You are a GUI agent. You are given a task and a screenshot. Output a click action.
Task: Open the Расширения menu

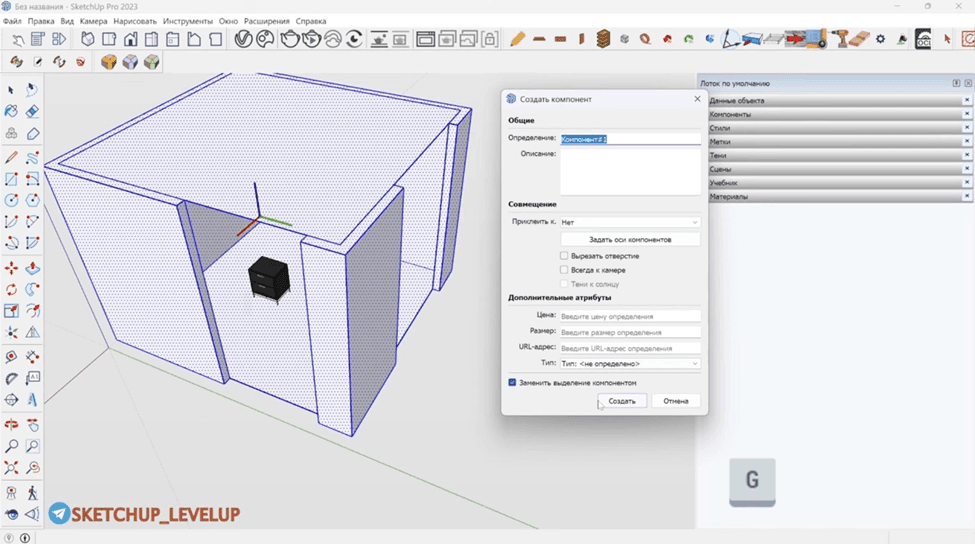(x=267, y=21)
